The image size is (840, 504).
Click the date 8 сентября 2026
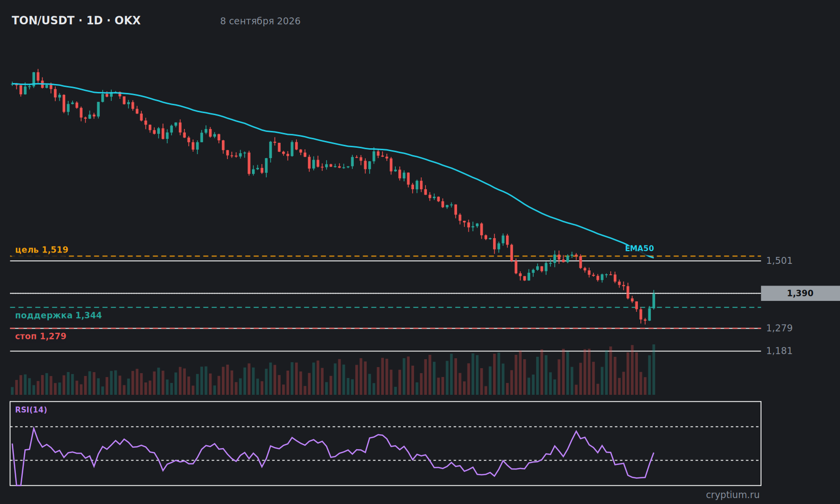pos(260,21)
